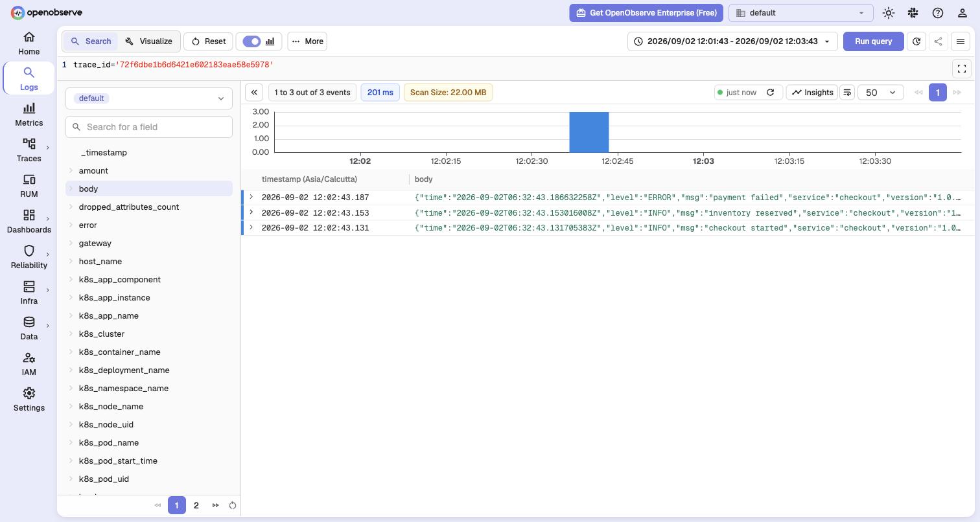
Task: Go to RUM in sidebar
Action: click(x=29, y=186)
